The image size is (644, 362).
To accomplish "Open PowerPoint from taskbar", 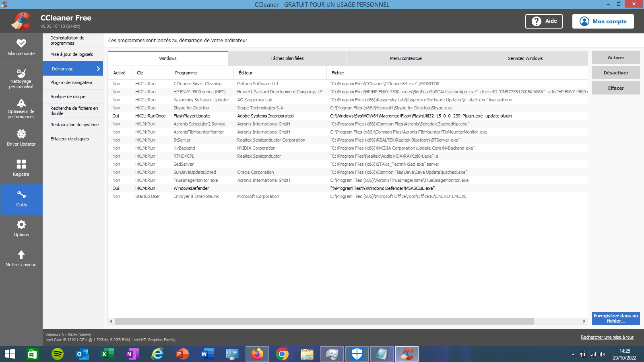I will pyautogui.click(x=182, y=354).
